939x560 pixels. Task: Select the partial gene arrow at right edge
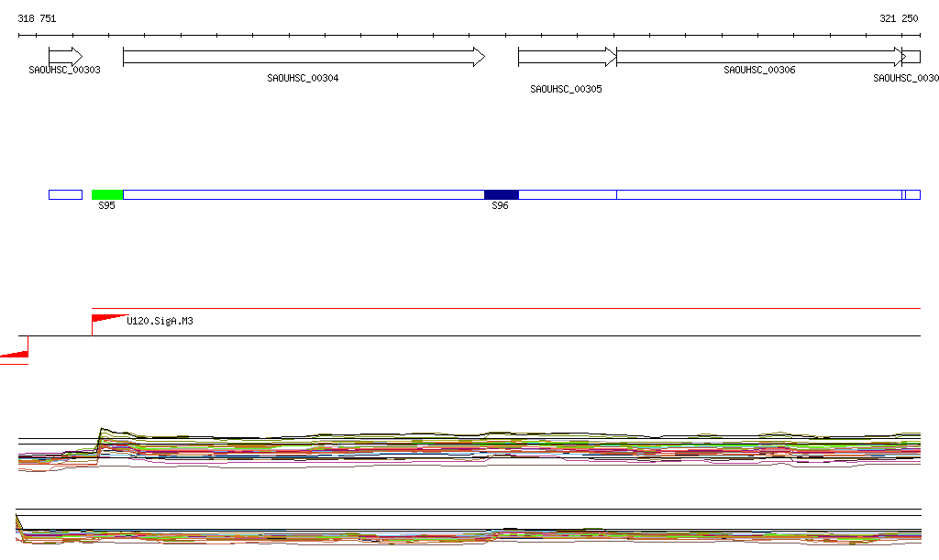911,57
